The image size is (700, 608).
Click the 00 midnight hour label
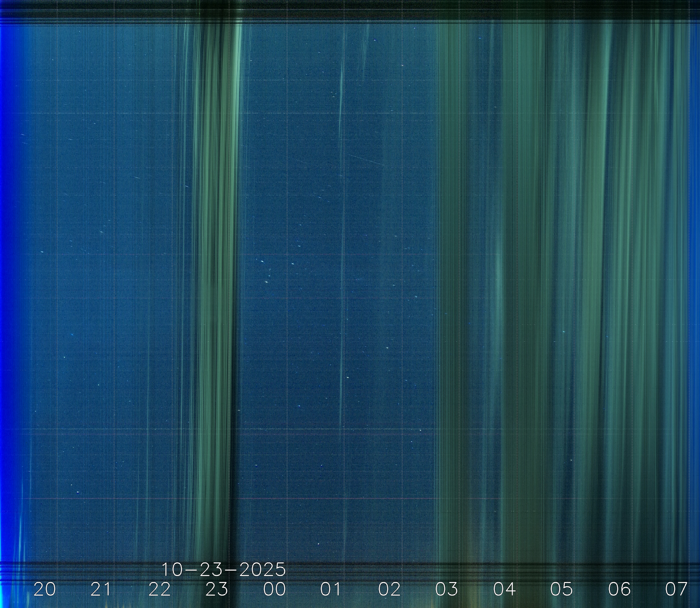tap(275, 589)
